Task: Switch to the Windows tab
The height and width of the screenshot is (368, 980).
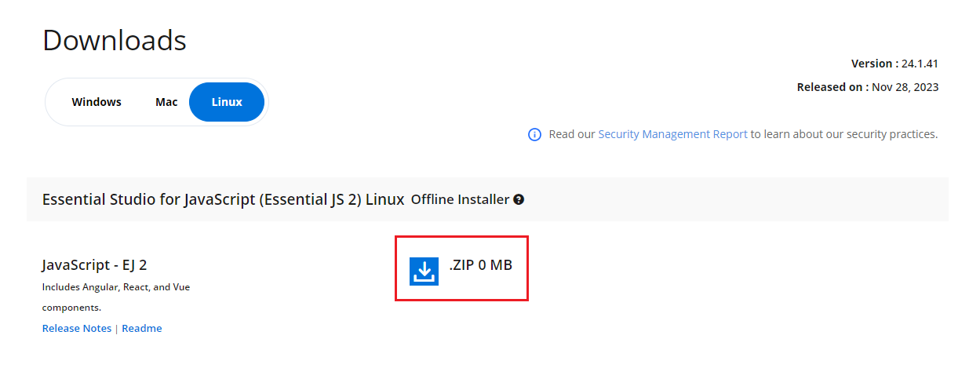Action: tap(97, 102)
